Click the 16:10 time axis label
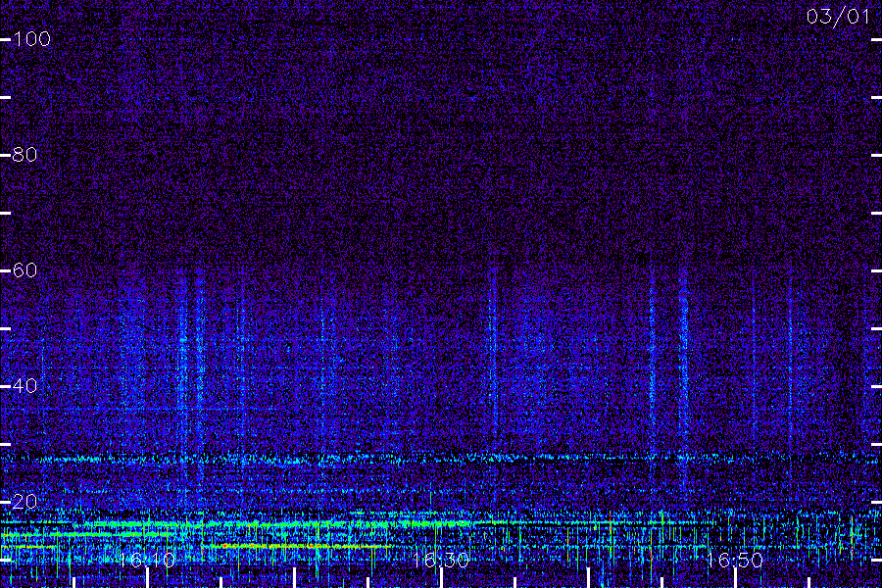 (x=147, y=561)
